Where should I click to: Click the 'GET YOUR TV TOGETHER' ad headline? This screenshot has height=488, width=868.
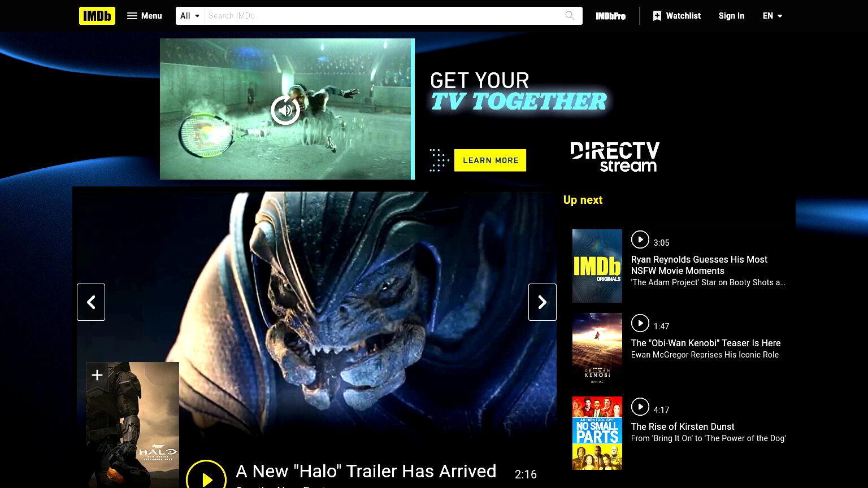coord(518,91)
